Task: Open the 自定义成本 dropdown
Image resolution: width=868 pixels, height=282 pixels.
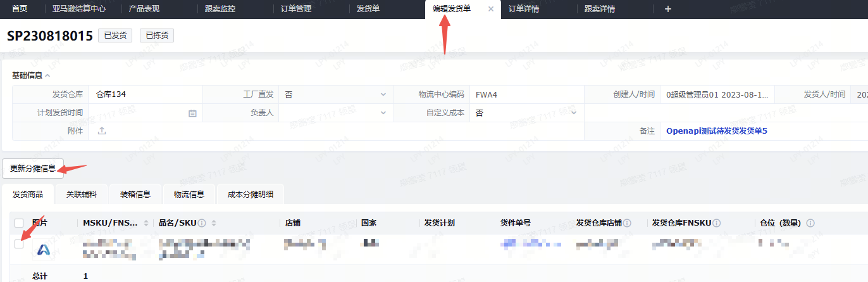Action: [526, 113]
